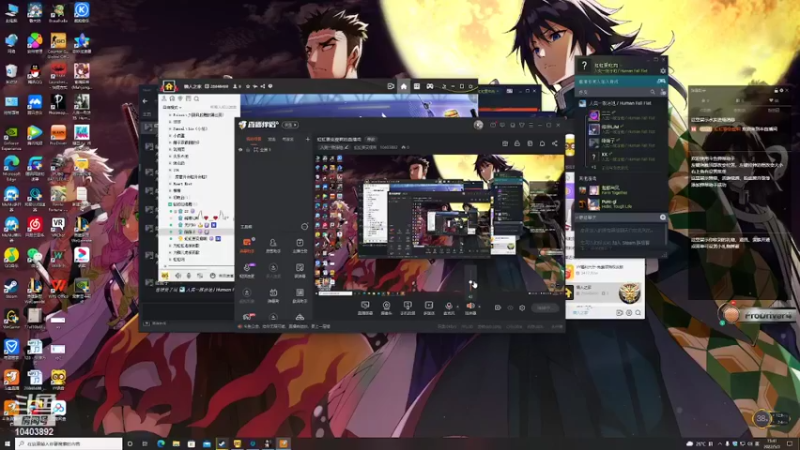
Task: Click the YY window back arrow
Action: (x=145, y=101)
